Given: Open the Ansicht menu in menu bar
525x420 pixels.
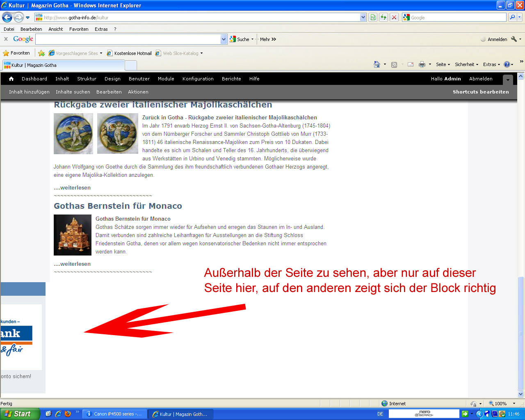Looking at the screenshot, I should [x=55, y=29].
